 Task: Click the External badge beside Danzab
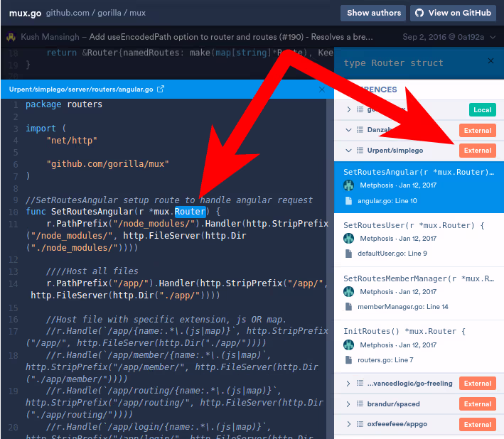[x=477, y=131]
